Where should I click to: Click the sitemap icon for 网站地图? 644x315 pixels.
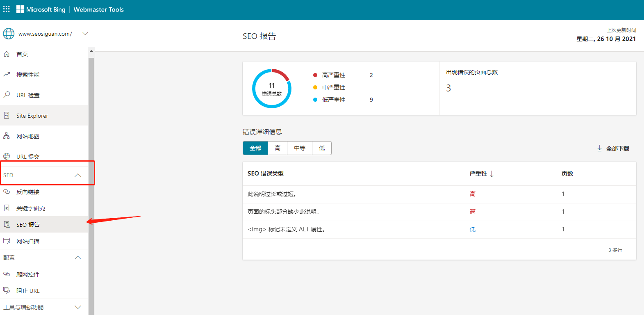pos(7,136)
